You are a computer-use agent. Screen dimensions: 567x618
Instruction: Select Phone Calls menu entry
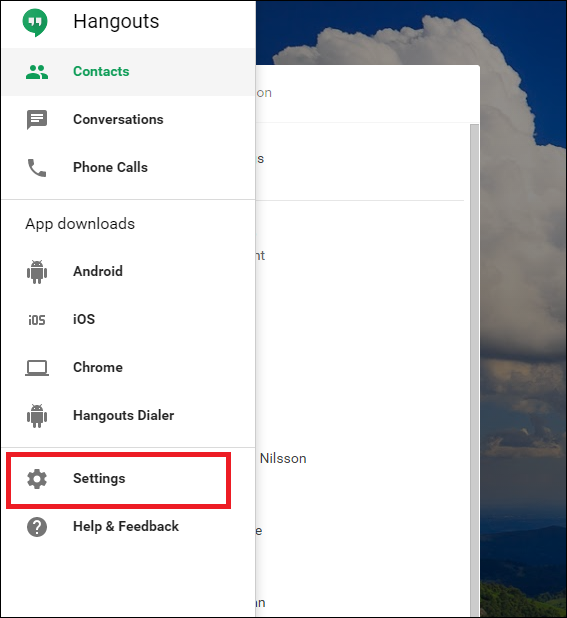pyautogui.click(x=128, y=168)
